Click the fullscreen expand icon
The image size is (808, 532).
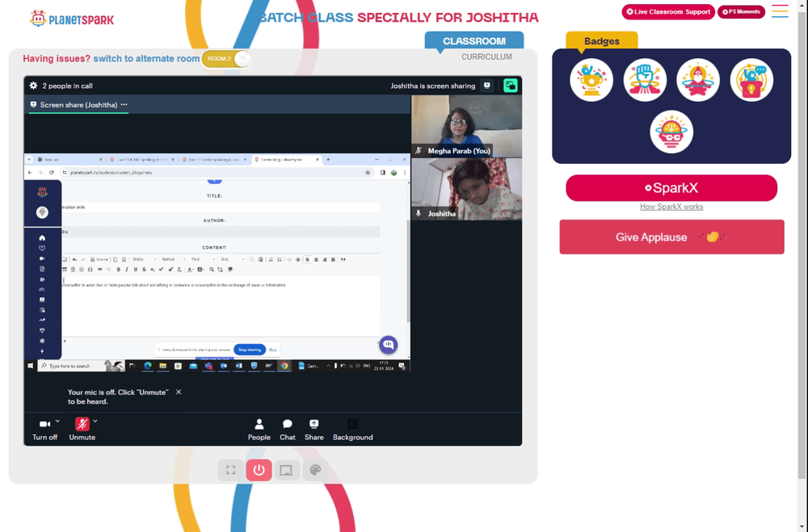coord(230,470)
